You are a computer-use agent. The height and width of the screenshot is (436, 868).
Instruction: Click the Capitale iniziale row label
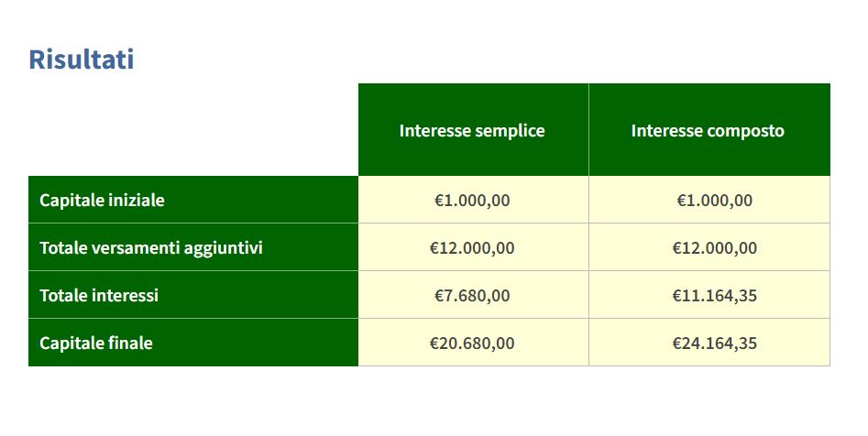tap(102, 201)
